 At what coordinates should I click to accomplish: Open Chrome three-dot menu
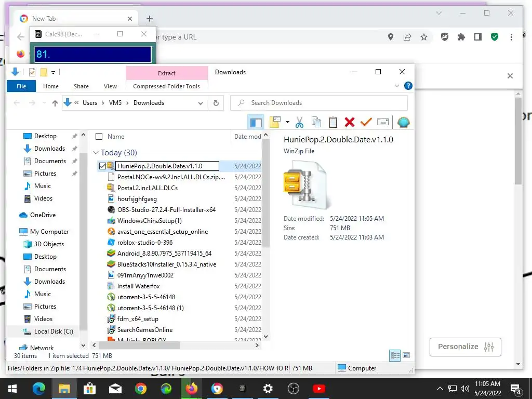tap(511, 37)
